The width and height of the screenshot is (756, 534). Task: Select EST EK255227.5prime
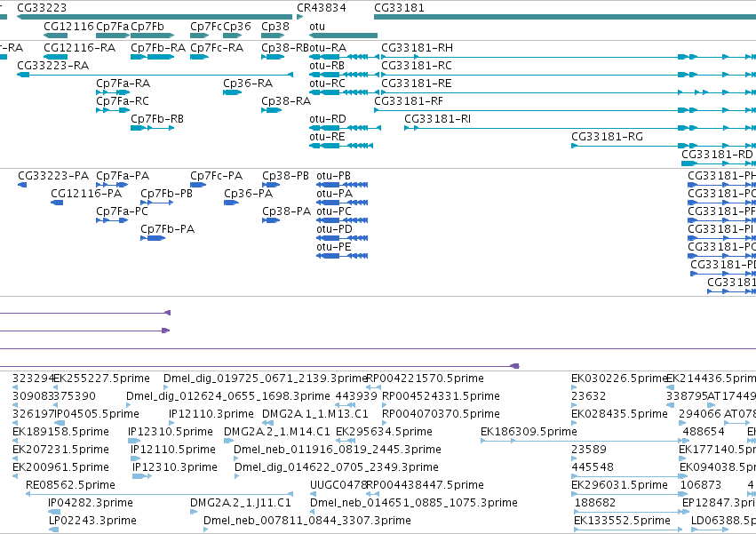click(55, 387)
